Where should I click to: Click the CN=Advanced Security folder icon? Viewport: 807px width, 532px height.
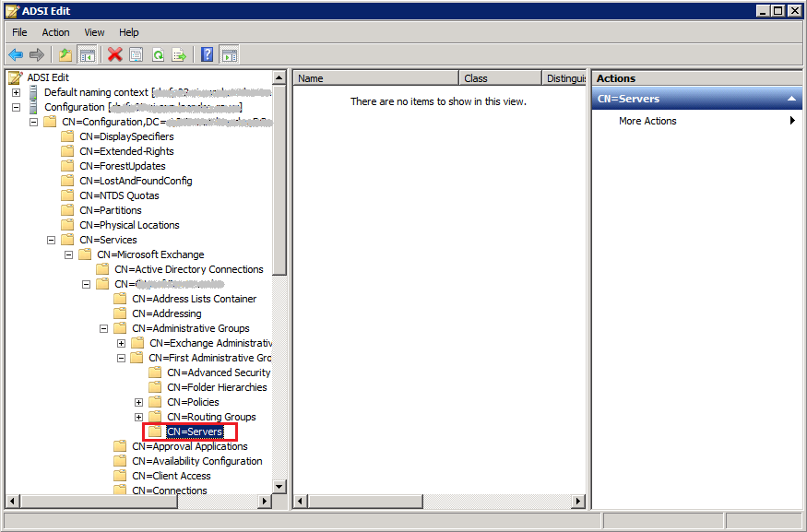pyautogui.click(x=155, y=372)
